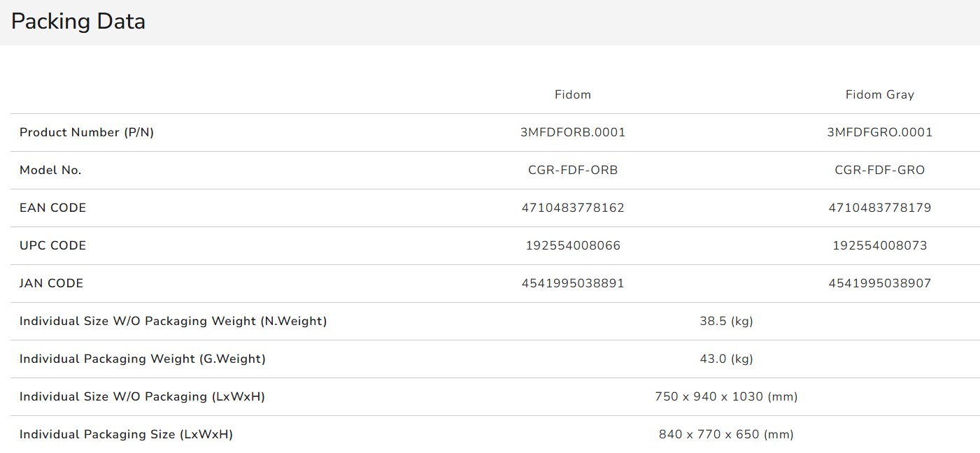Click the 840 x 770 x 650 (mm) size
The width and height of the screenshot is (980, 453).
pos(726,434)
